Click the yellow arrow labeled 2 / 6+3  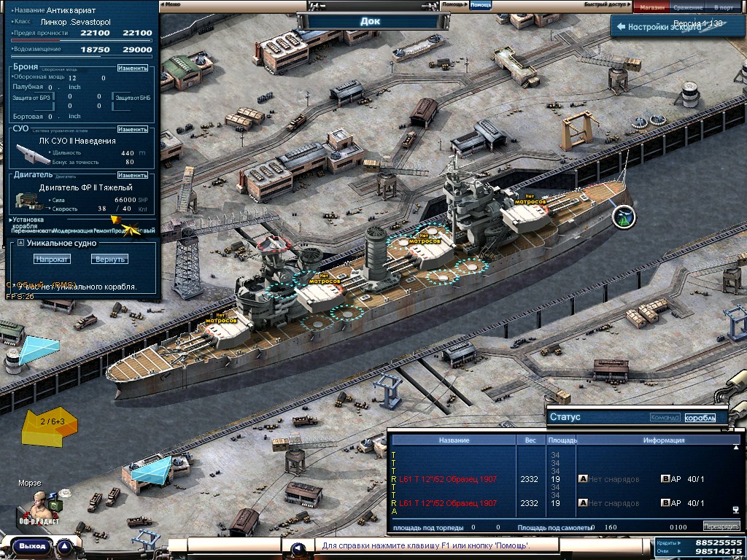click(50, 425)
